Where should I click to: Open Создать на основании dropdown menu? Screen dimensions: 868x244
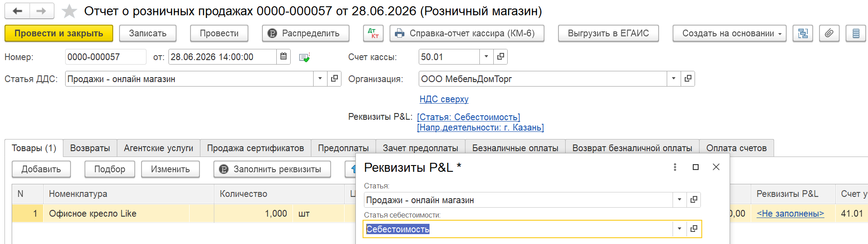[729, 33]
